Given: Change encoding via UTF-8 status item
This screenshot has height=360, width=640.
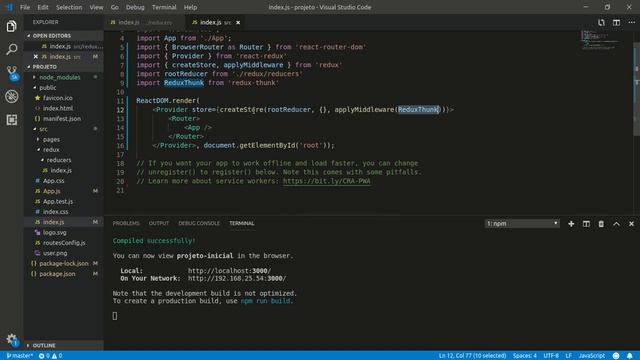Looking at the screenshot, I should click(x=551, y=356).
